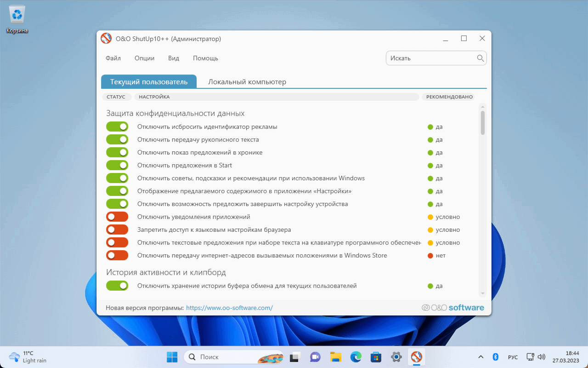The image size is (588, 368).
Task: Click the taskbar Поиск search box
Action: (234, 357)
